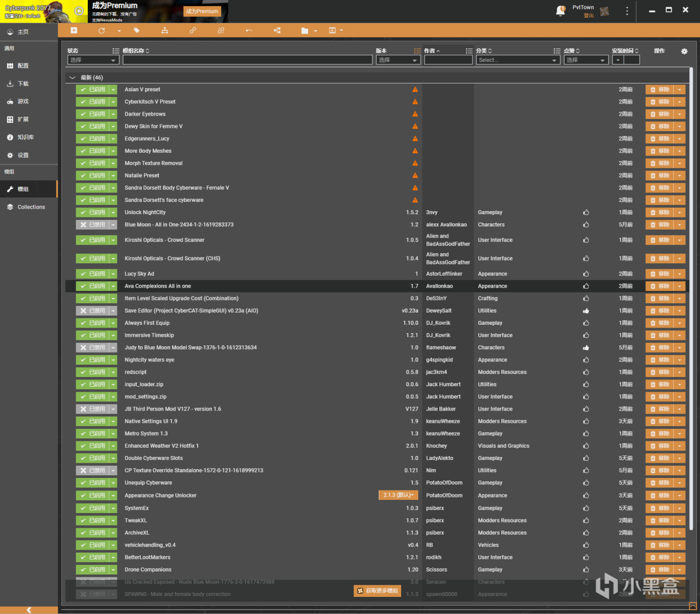Click 获取更多模组 button
The width and height of the screenshot is (700, 614).
click(377, 591)
